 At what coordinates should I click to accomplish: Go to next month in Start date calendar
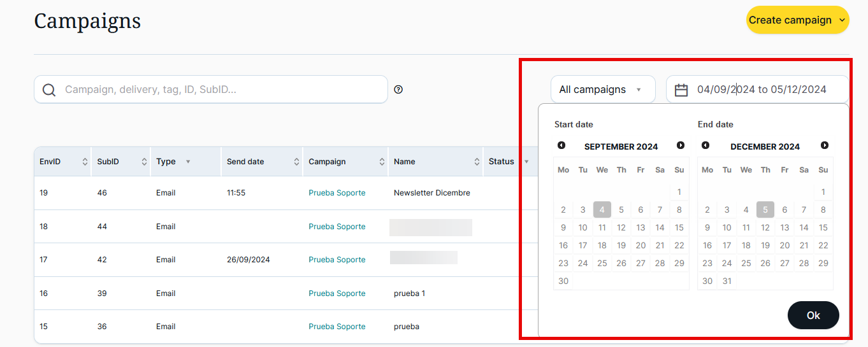(681, 146)
